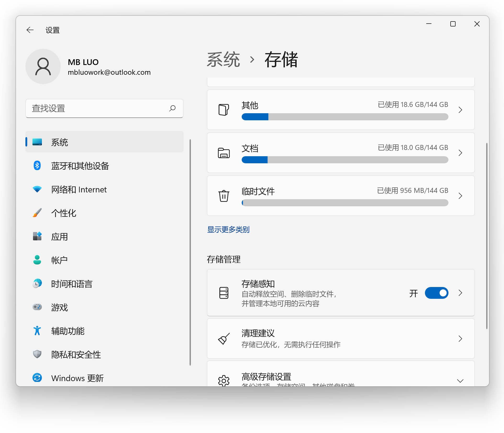Select 辅助功能 label in the sidebar
The image size is (504, 433).
68,331
